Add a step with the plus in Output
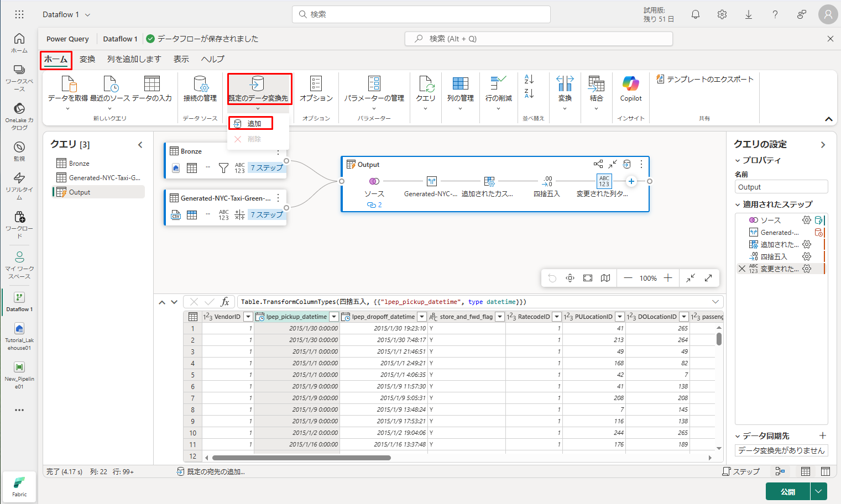 [631, 181]
